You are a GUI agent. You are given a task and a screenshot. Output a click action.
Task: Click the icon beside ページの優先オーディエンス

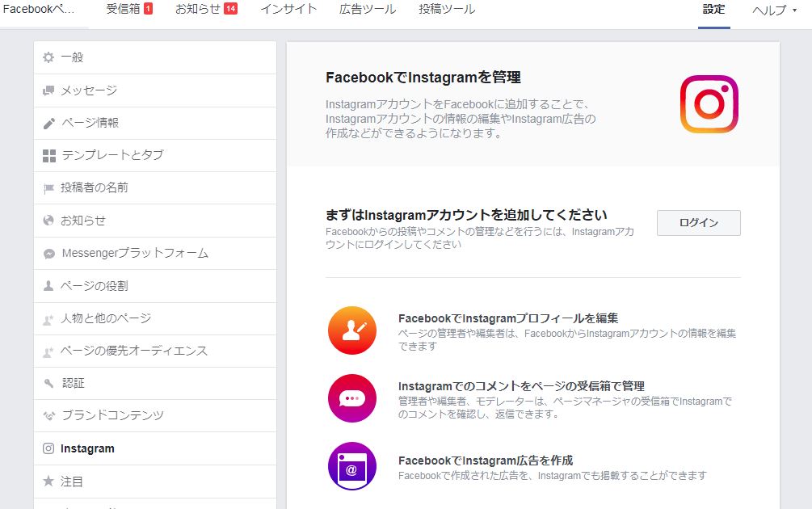click(48, 352)
